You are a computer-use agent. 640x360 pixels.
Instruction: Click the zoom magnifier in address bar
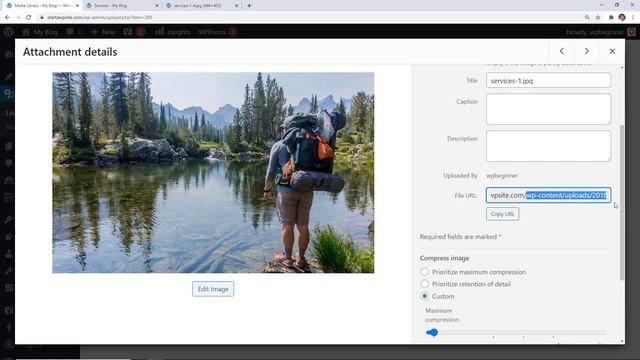(587, 18)
